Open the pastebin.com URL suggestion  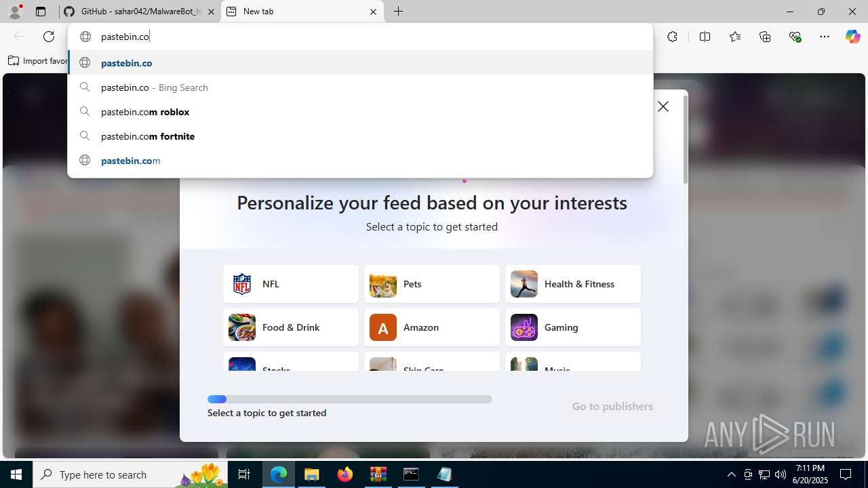(x=360, y=161)
